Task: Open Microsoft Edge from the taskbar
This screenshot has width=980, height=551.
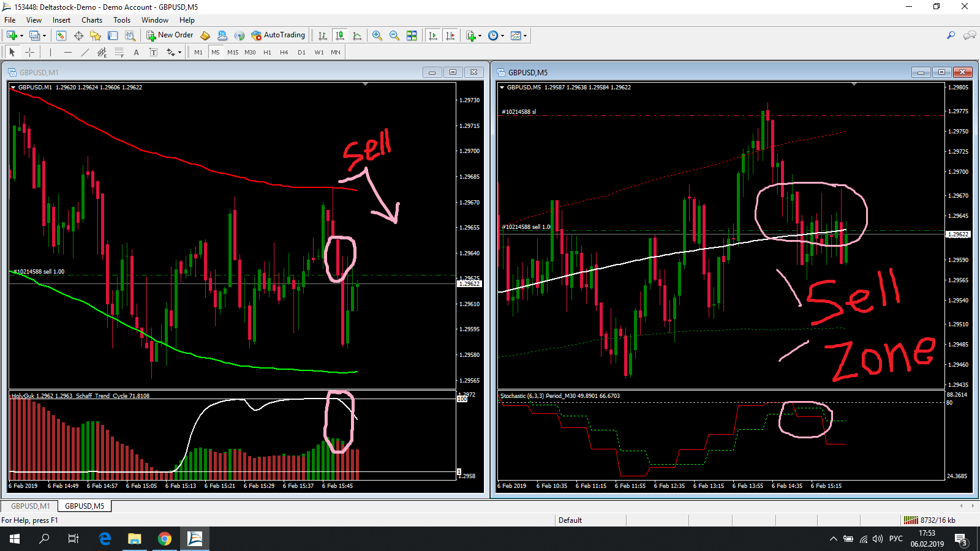Action: pyautogui.click(x=105, y=539)
